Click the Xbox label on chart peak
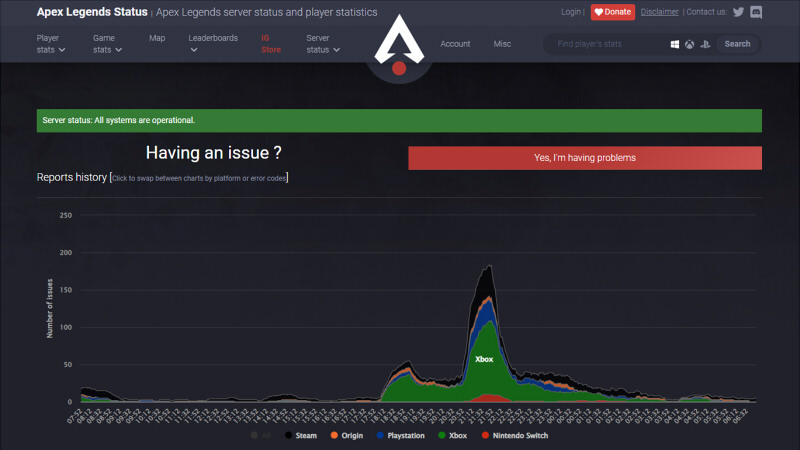This screenshot has height=450, width=800. pos(484,359)
